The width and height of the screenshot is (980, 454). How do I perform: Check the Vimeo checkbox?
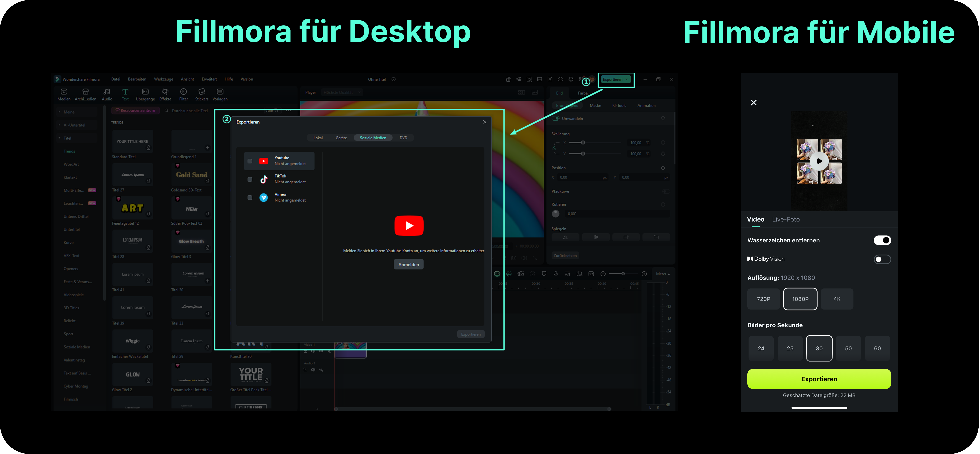250,198
